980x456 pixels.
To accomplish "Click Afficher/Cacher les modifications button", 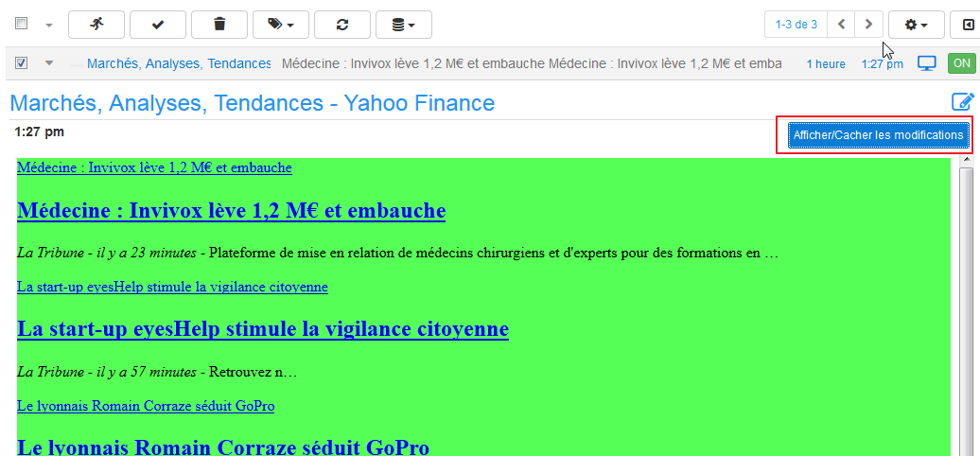I will pyautogui.click(x=878, y=135).
